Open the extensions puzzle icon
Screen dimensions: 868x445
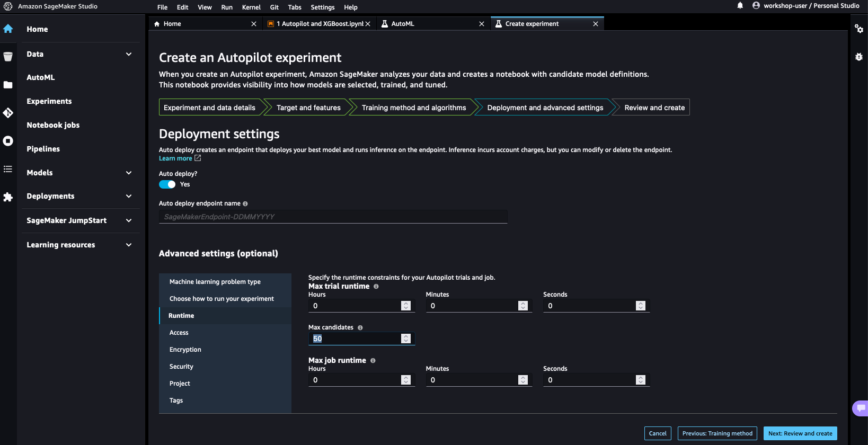[x=8, y=197]
